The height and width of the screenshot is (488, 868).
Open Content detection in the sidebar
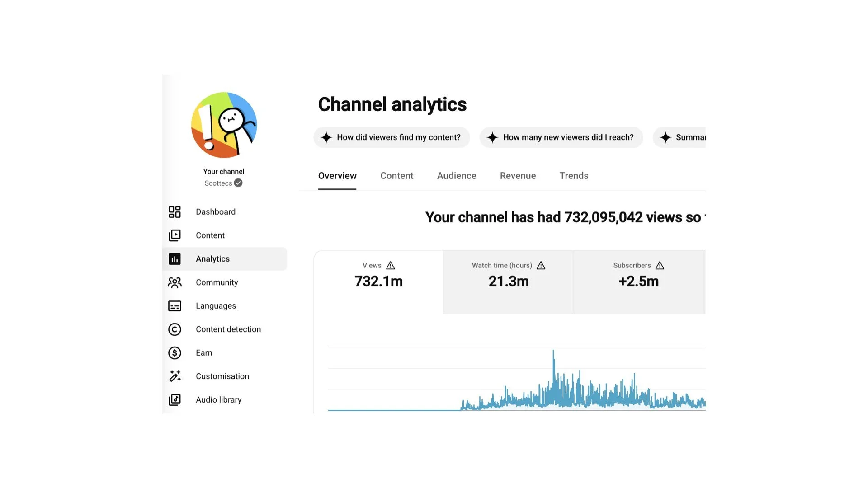point(225,329)
